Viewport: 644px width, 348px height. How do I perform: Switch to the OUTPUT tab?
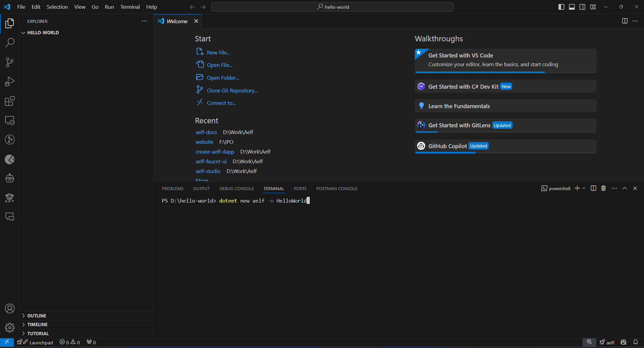(201, 189)
